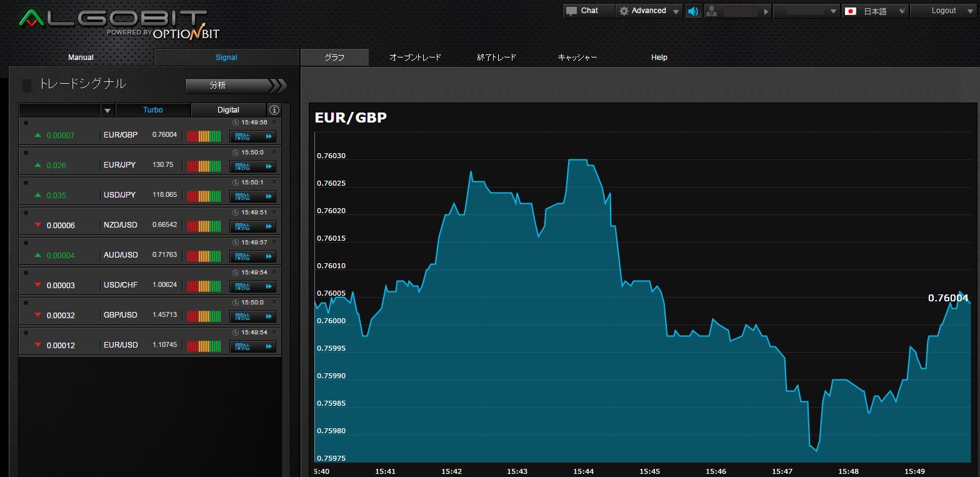Click the clock icon beside 15:50:0 on EUR/JPY
Screen dimensions: 980x477
click(236, 153)
